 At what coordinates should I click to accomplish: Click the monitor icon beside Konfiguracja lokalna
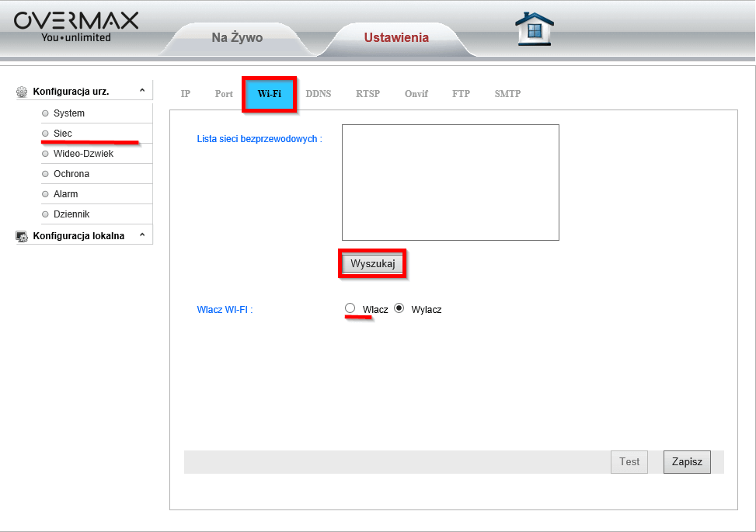coord(22,236)
